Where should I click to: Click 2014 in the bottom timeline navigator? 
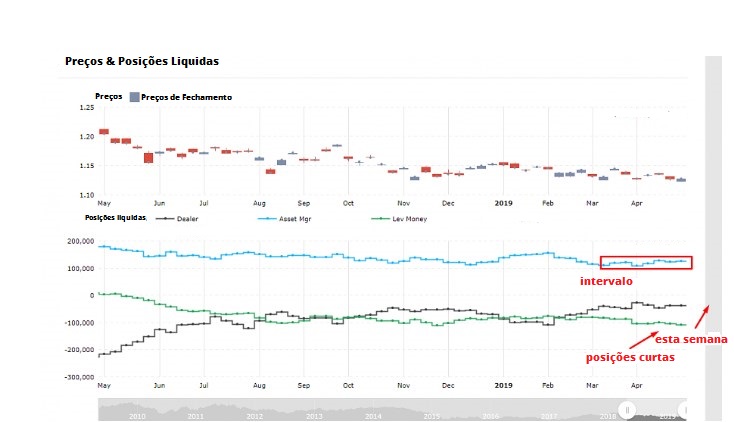point(372,414)
